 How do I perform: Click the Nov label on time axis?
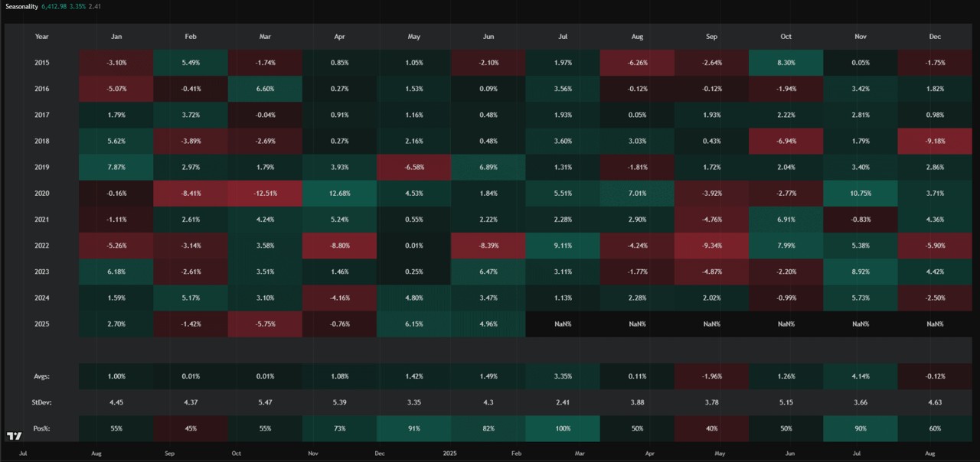coord(312,454)
